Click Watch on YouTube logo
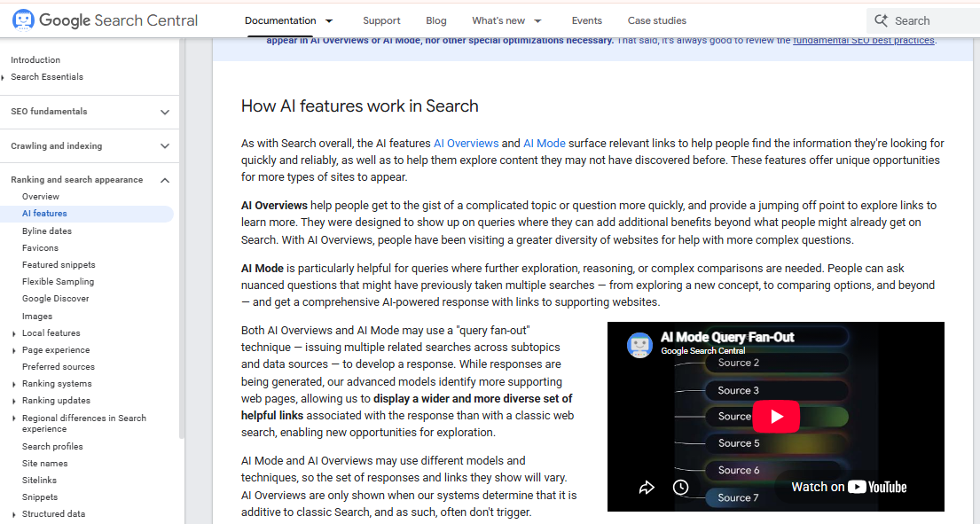The image size is (980, 524). click(849, 487)
